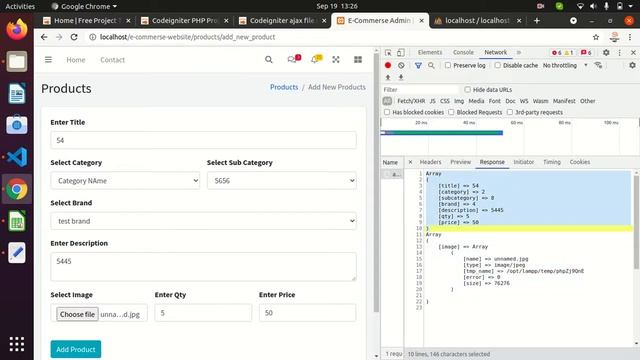Open the DevTools three-dot menu
The width and height of the screenshot is (640, 360).
point(620,53)
